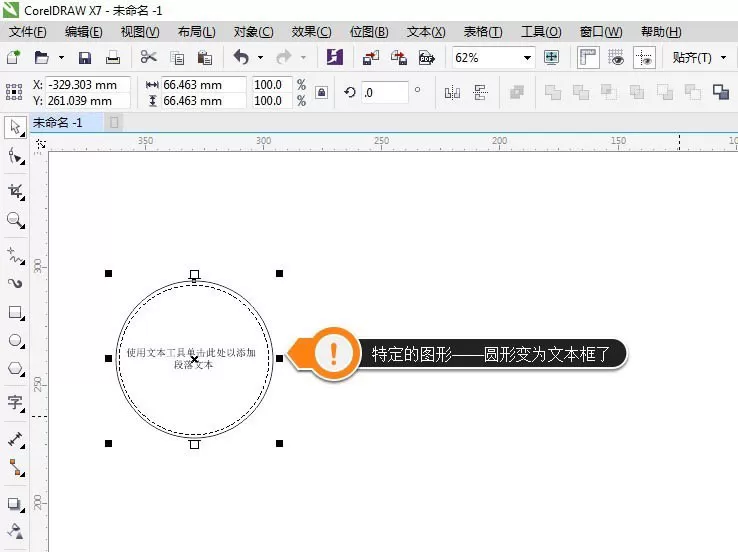Select the Pick tool
This screenshot has width=738, height=552.
click(x=16, y=128)
